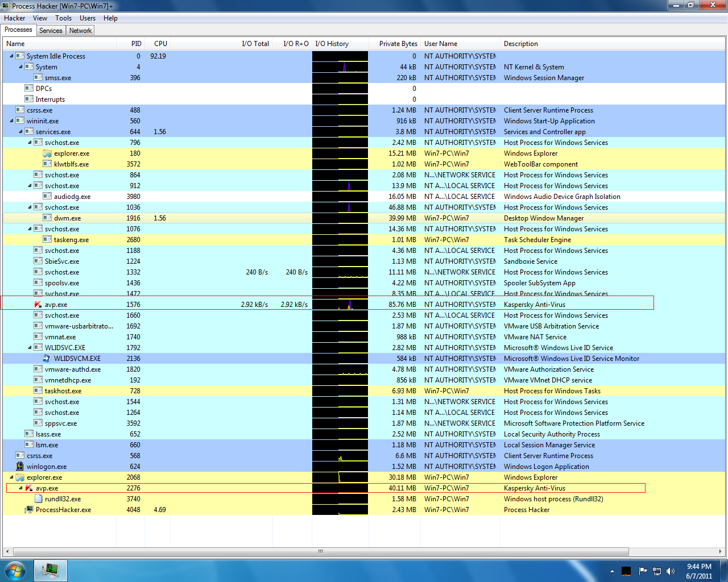
Task: Click the 'Sandboxie Service' description text
Action: click(x=531, y=261)
